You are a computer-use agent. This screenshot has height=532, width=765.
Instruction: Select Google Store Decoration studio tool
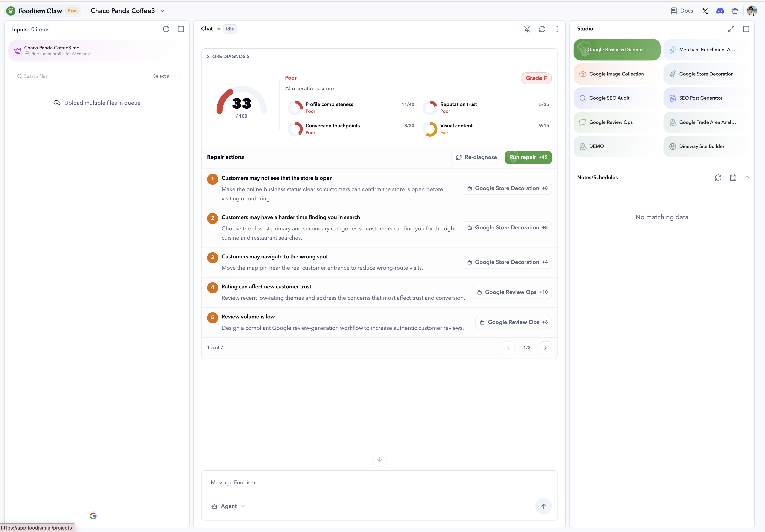pyautogui.click(x=707, y=74)
